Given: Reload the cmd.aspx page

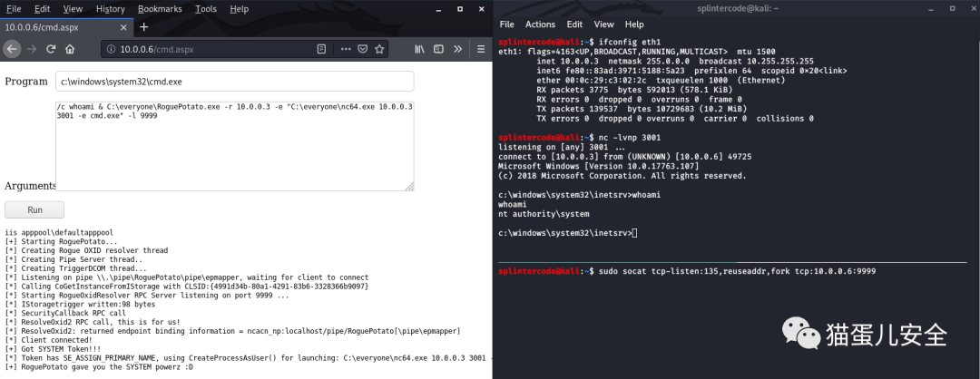Looking at the screenshot, I should coord(51,49).
